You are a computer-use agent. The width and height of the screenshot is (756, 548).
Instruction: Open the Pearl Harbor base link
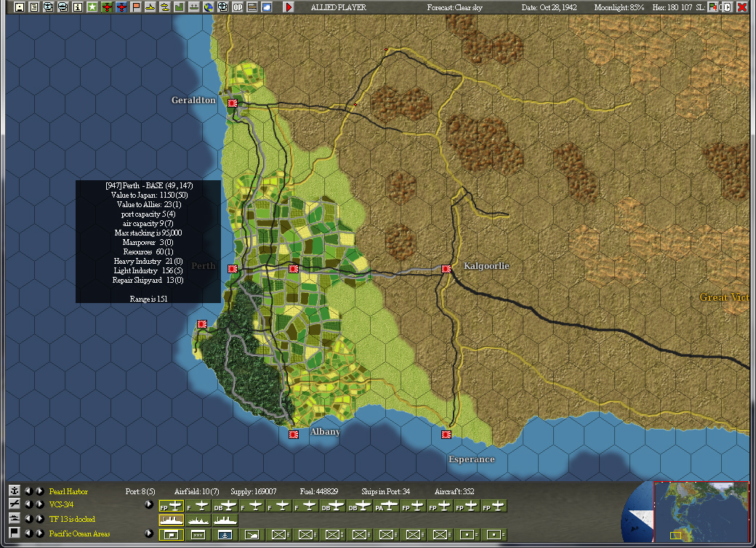pyautogui.click(x=68, y=491)
